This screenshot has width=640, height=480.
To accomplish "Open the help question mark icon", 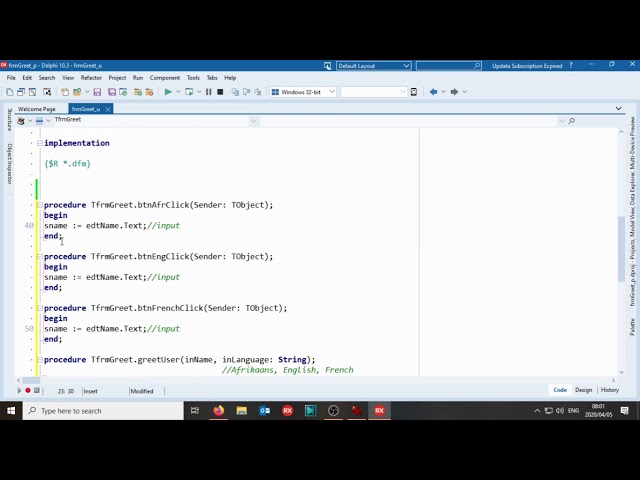I will [x=571, y=65].
